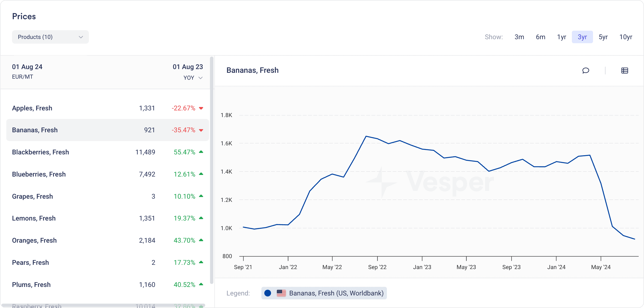
Task: Click the product list vertical scrollbar
Action: pos(211,170)
